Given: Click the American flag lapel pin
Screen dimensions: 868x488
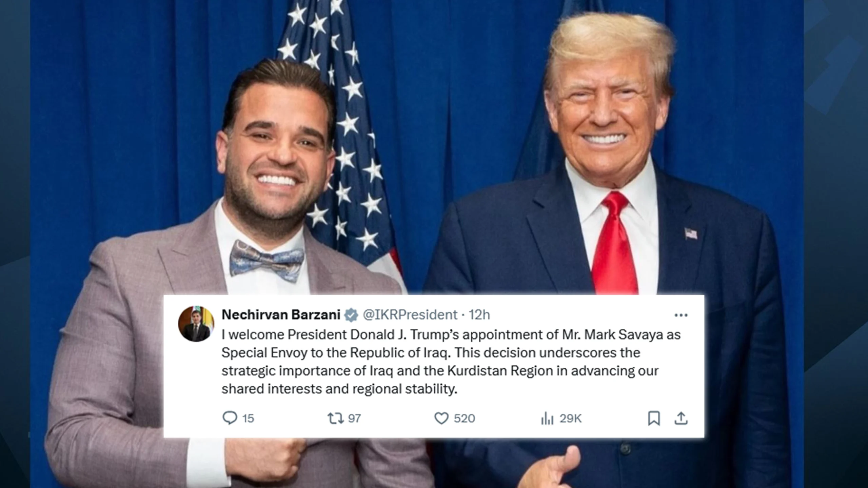Looking at the screenshot, I should coord(691,234).
